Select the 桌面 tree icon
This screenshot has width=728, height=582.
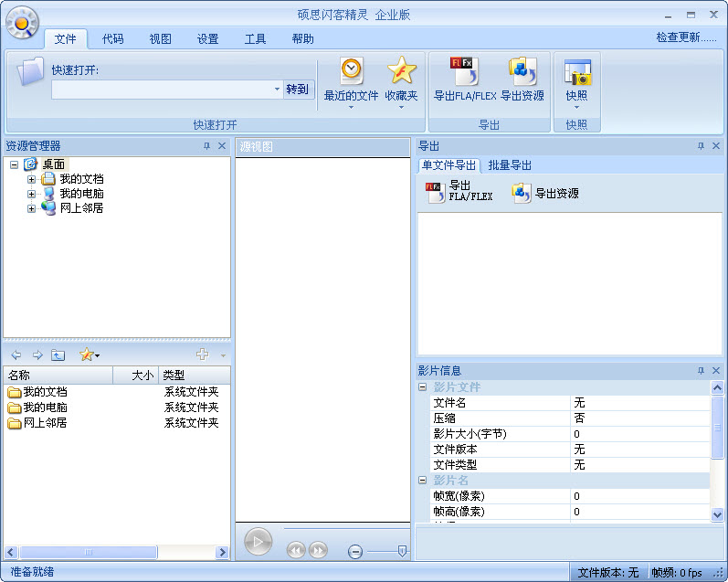pyautogui.click(x=30, y=164)
